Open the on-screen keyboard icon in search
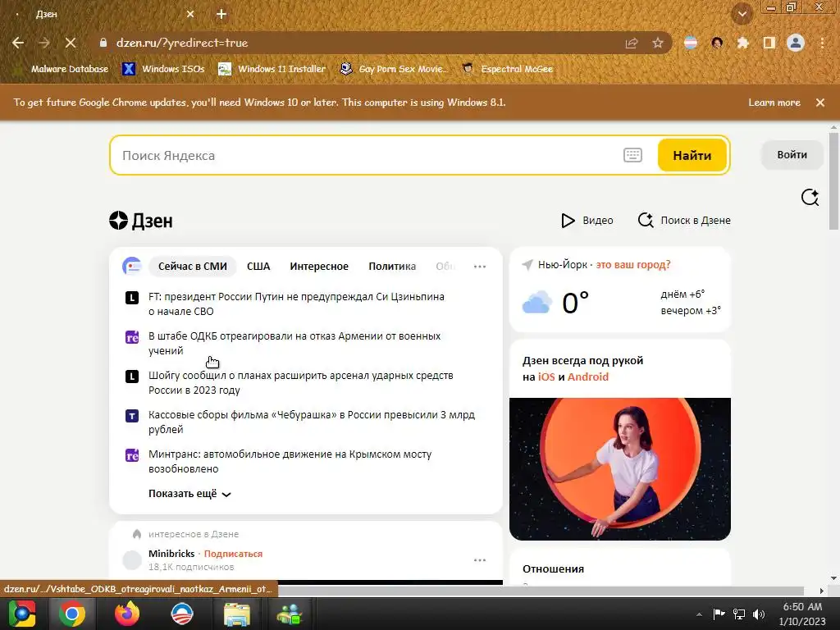Screen dimensions: 840x630 pos(632,155)
